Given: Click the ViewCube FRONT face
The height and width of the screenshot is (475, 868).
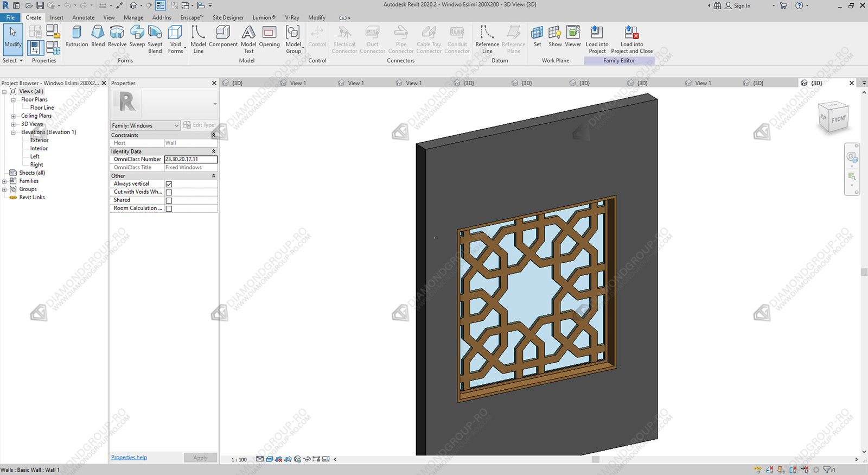Looking at the screenshot, I should [x=839, y=119].
